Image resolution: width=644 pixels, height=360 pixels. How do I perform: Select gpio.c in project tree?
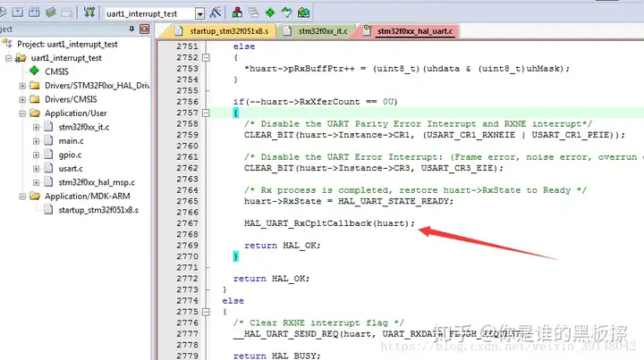click(x=70, y=155)
